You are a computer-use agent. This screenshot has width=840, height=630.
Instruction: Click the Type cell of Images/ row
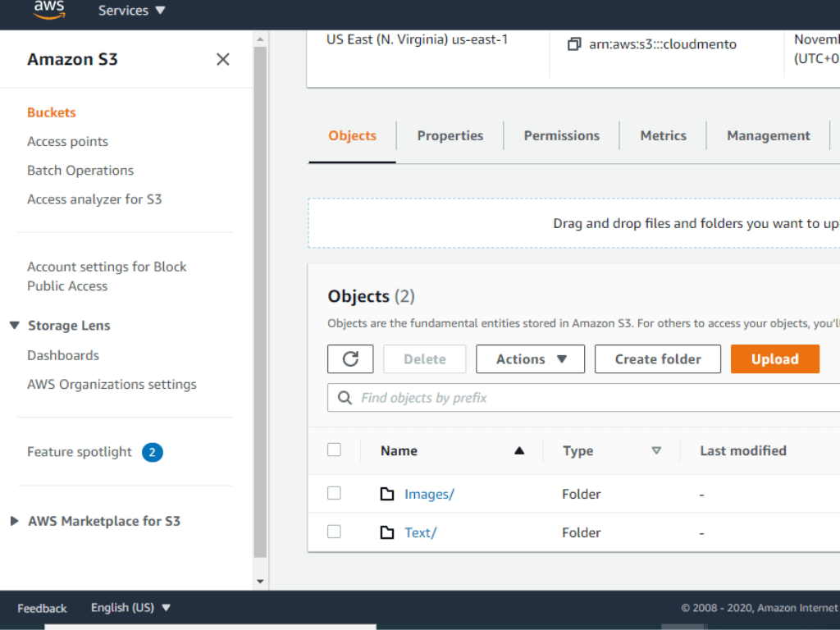(582, 494)
